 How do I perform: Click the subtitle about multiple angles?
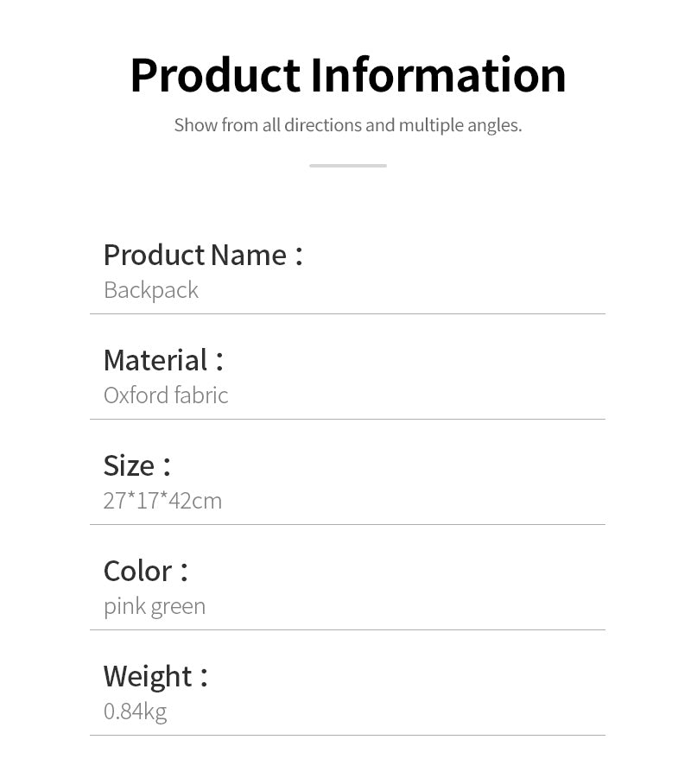(347, 125)
